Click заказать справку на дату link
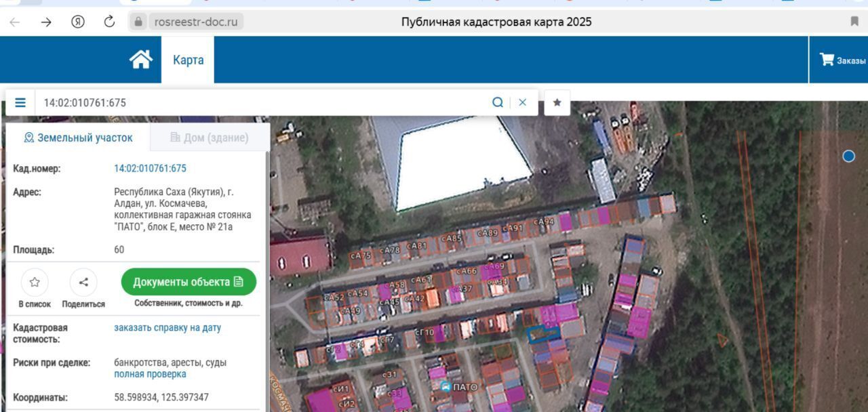The image size is (868, 412). (x=167, y=327)
